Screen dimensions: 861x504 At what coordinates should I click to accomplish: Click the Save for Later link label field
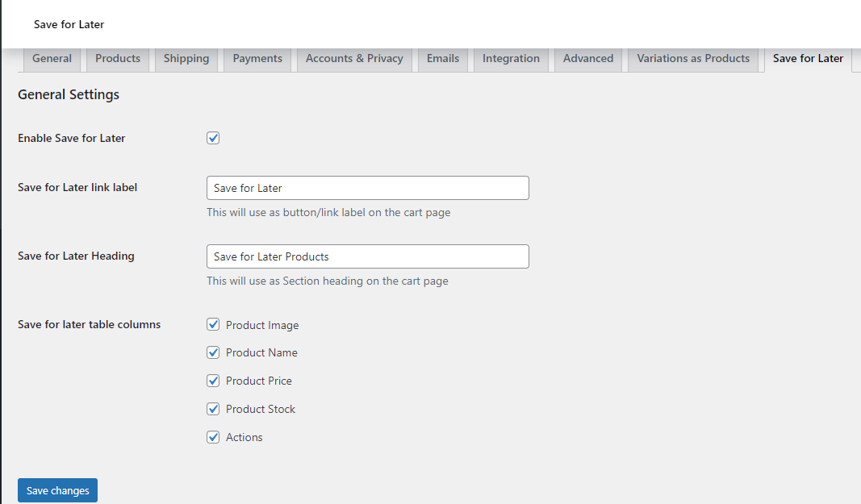tap(367, 188)
